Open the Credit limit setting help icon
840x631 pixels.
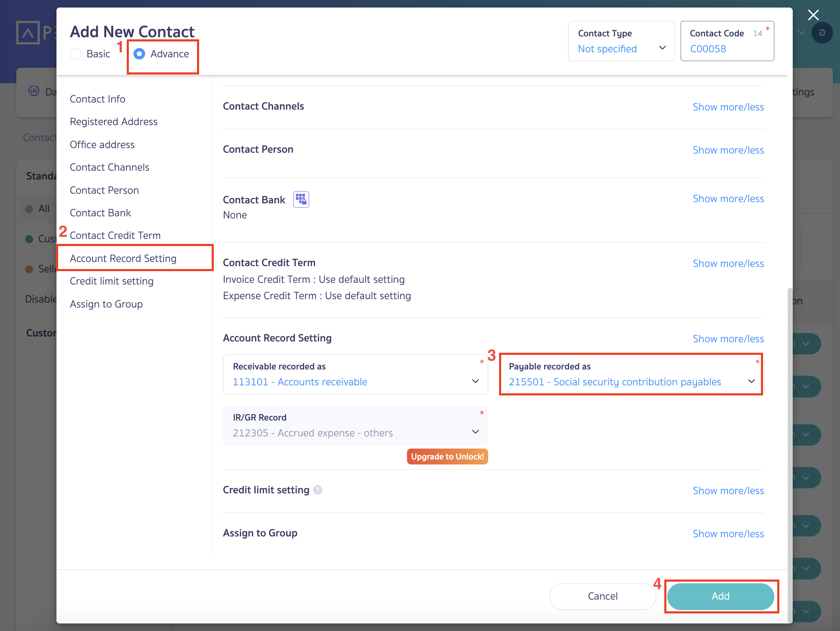pos(318,490)
